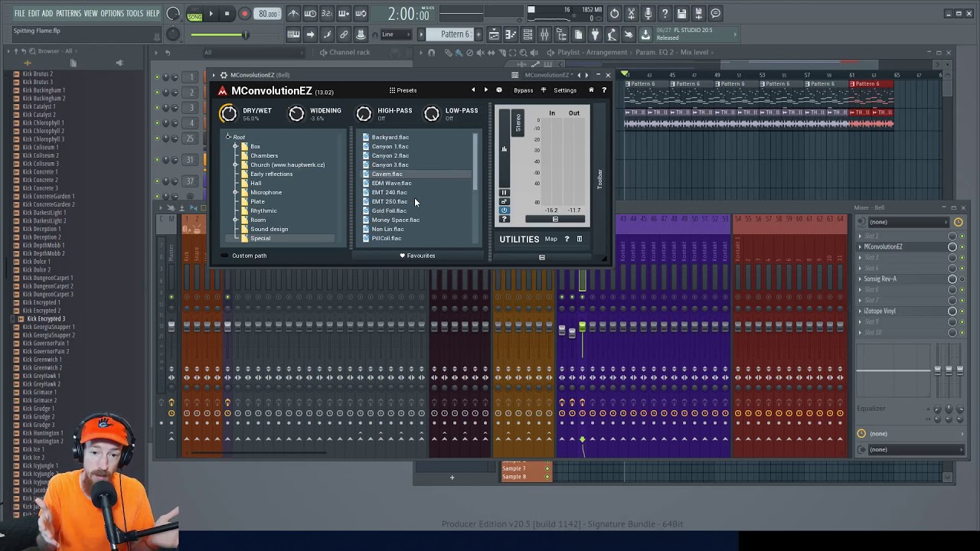Open the mixer toolbar icon
The image size is (980, 551).
click(544, 34)
